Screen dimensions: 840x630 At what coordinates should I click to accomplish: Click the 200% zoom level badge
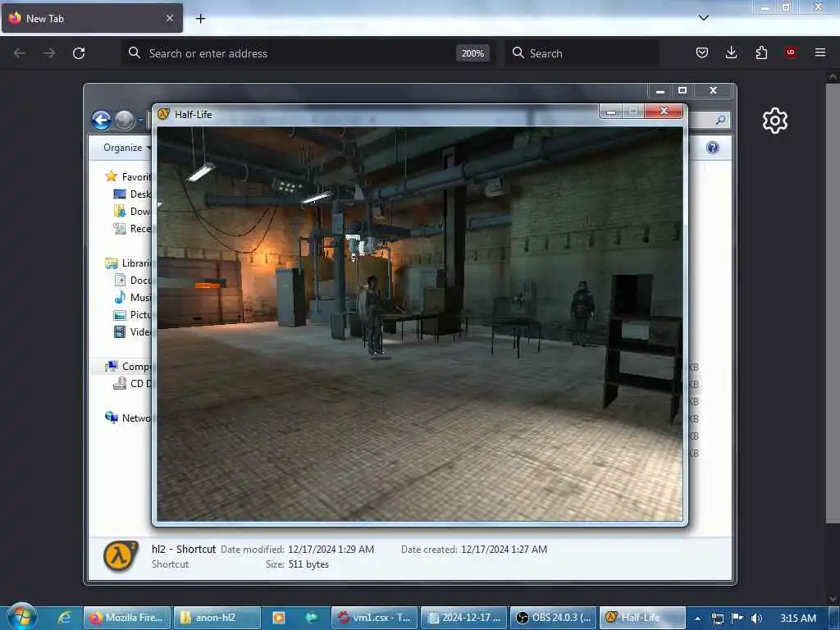pos(472,53)
